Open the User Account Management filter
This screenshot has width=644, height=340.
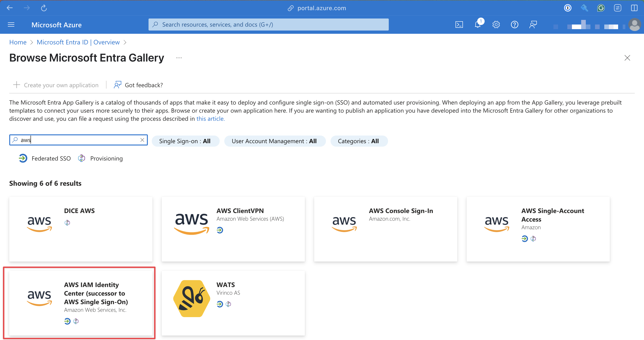pos(275,141)
